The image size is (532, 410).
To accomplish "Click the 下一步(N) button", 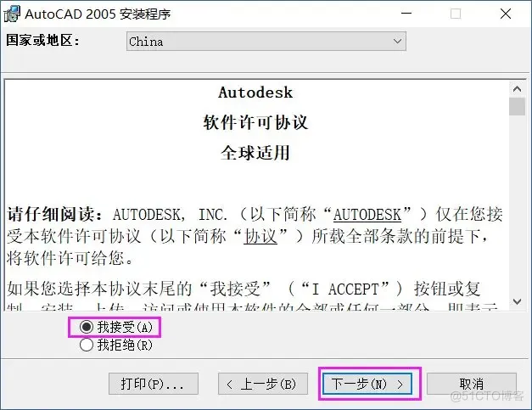I will [367, 384].
